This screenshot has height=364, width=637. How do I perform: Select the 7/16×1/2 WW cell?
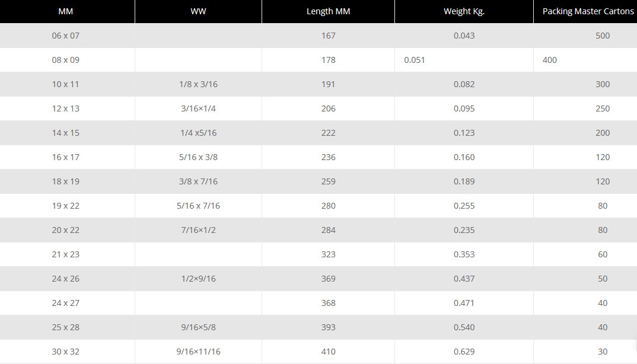pyautogui.click(x=198, y=230)
